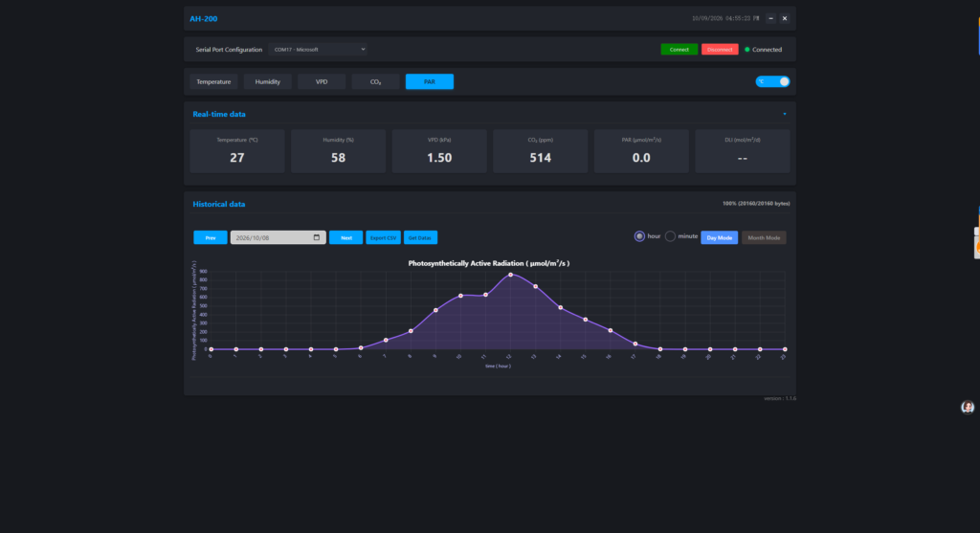980x533 pixels.
Task: Click the Photosynthetically Active Radiation chart title
Action: (x=489, y=263)
